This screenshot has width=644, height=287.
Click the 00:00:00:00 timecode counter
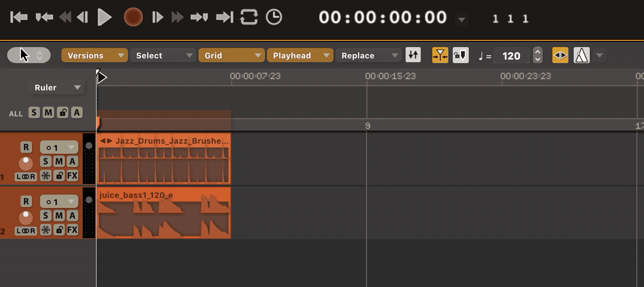click(383, 17)
